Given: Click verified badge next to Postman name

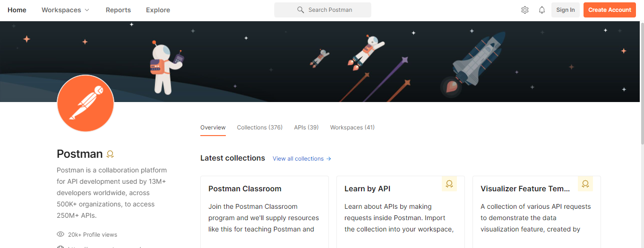Looking at the screenshot, I should tap(110, 154).
